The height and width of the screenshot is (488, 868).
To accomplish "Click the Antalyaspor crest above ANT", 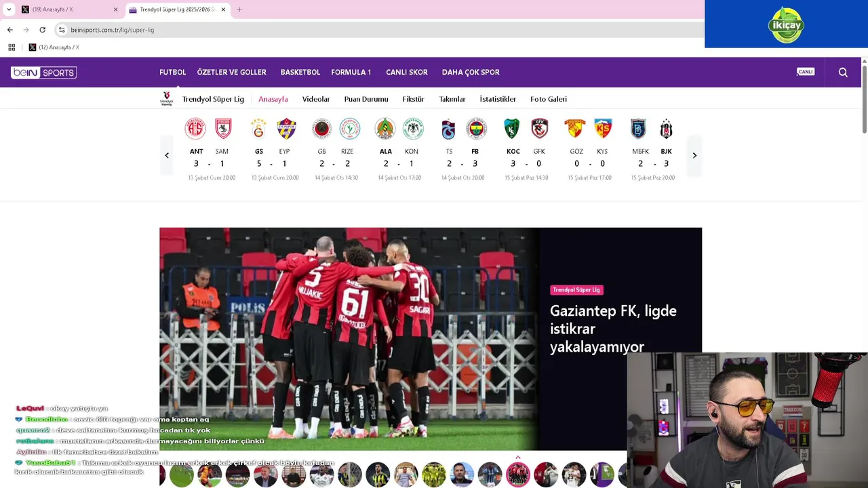I will click(x=195, y=129).
